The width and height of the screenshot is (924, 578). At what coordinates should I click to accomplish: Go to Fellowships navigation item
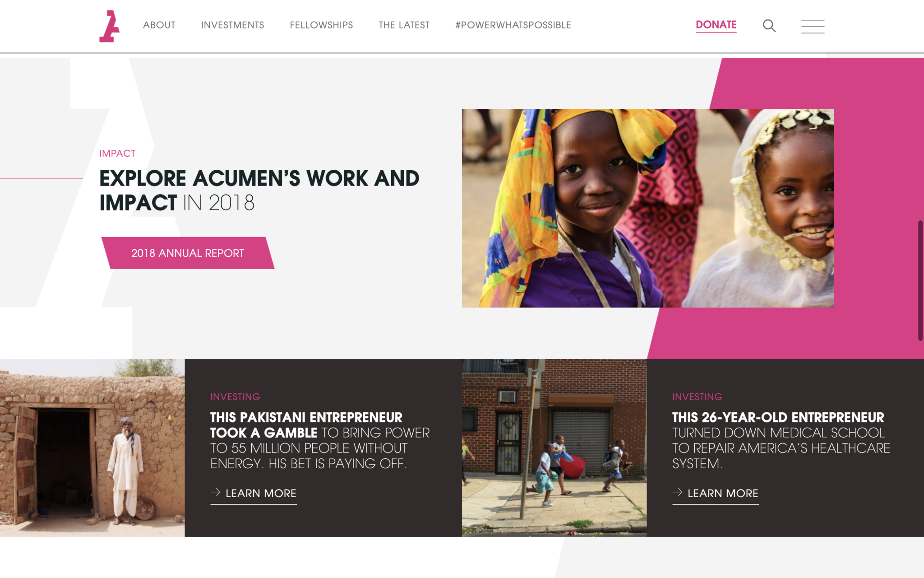click(321, 25)
